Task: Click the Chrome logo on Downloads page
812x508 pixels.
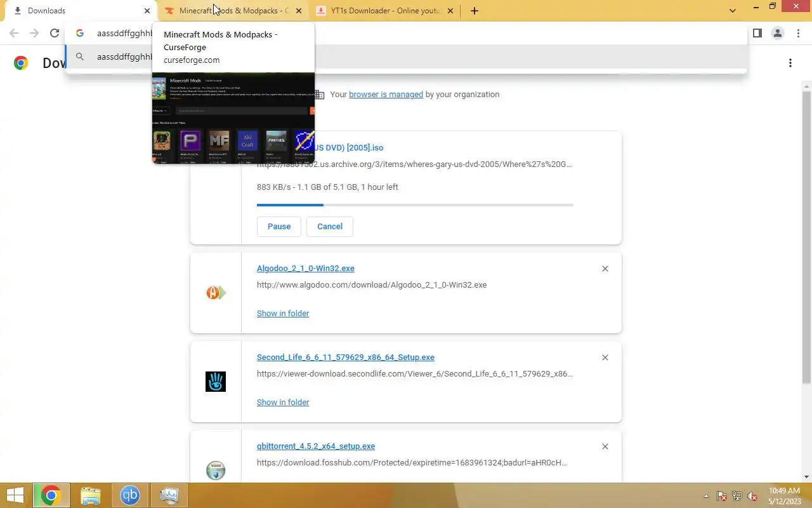Action: (21, 63)
